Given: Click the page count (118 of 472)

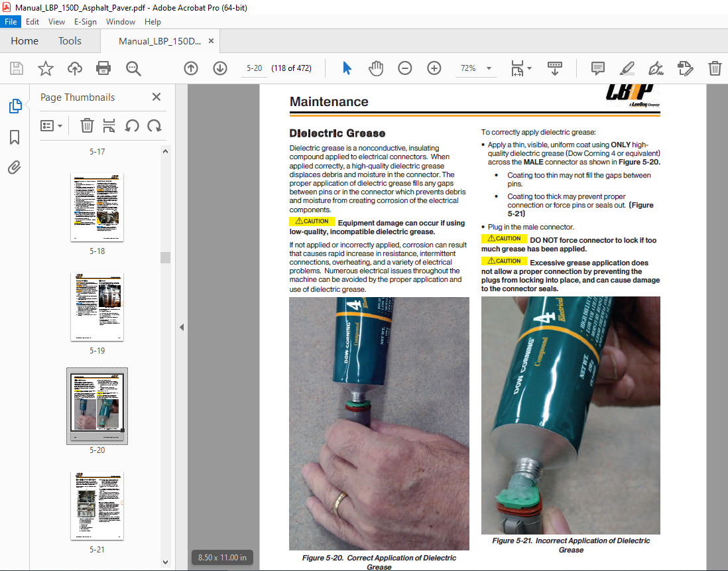Looking at the screenshot, I should (292, 68).
